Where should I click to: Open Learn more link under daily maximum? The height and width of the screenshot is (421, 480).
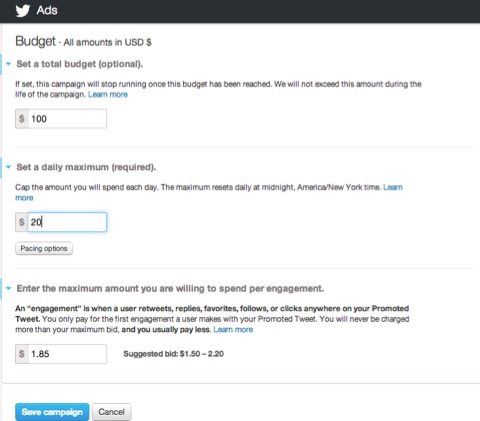coord(393,187)
